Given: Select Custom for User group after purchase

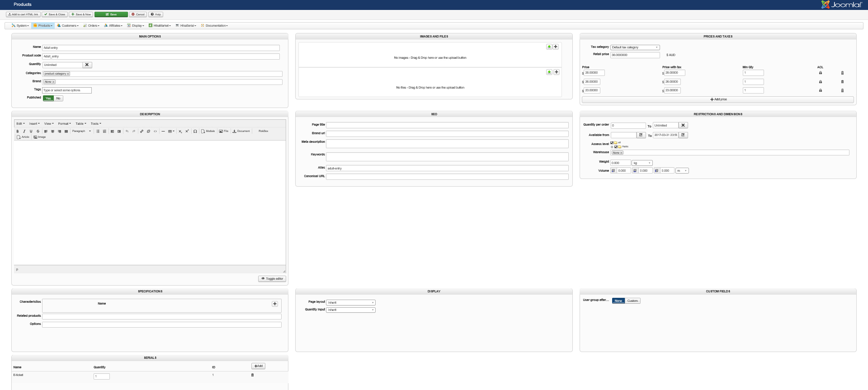Looking at the screenshot, I should (632, 301).
